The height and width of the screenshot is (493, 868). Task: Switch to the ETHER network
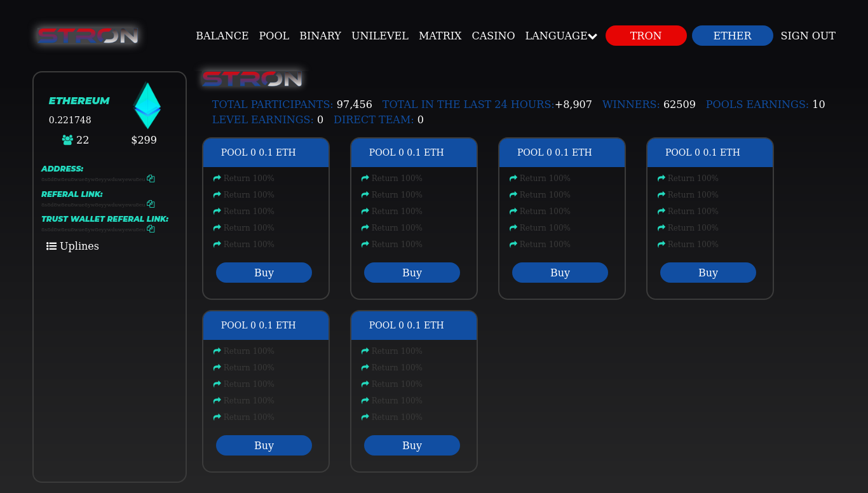[x=733, y=36]
